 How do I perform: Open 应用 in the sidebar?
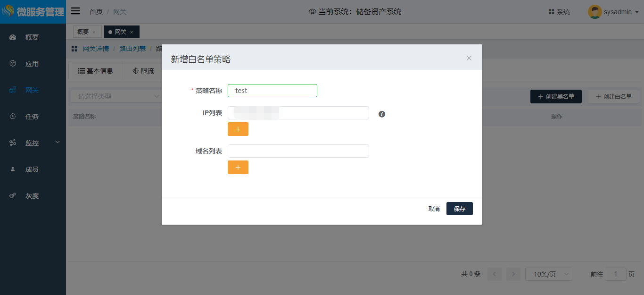tap(32, 64)
